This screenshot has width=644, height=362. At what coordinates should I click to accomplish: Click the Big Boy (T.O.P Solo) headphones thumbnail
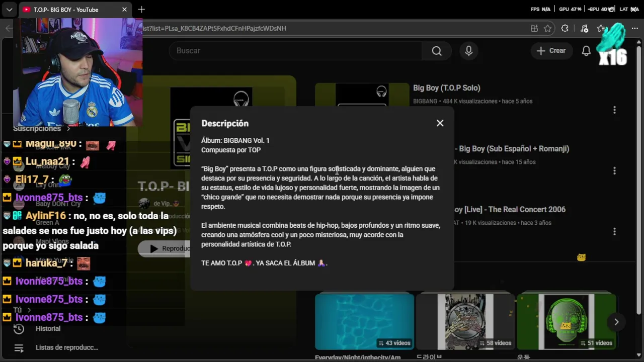(x=362, y=95)
